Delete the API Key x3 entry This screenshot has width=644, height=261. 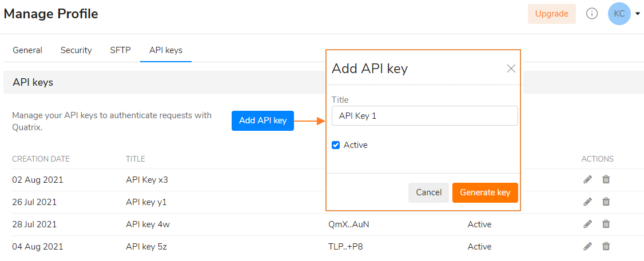click(x=606, y=179)
